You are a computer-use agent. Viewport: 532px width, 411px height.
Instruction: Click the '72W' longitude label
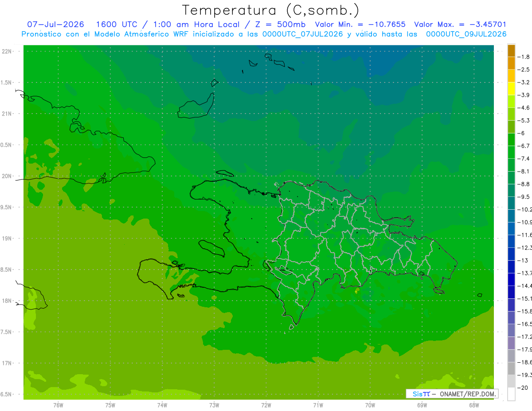[x=266, y=405]
